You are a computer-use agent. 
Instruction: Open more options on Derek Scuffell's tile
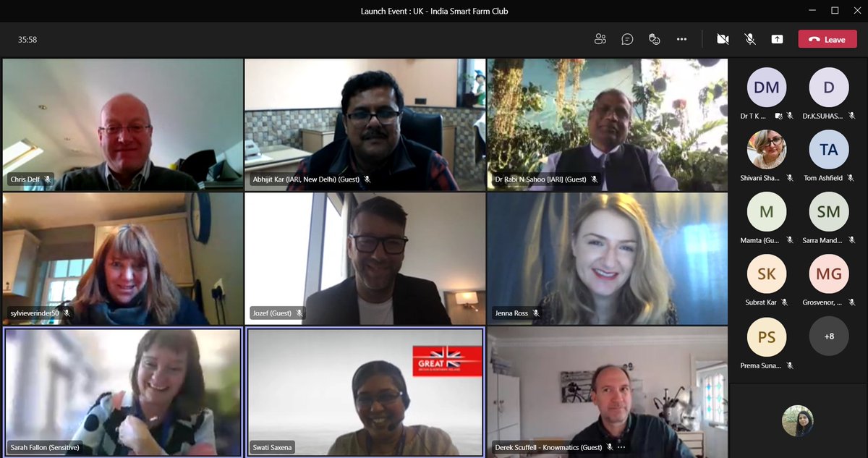(x=623, y=447)
